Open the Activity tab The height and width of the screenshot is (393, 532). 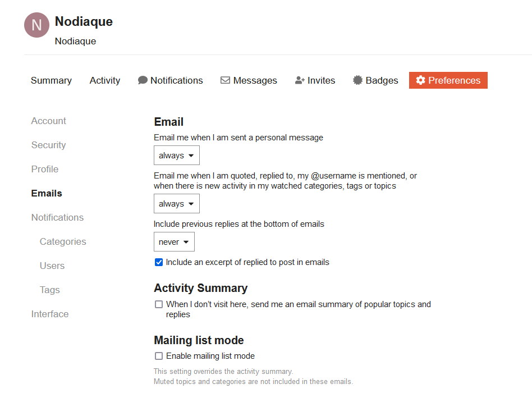pos(105,80)
